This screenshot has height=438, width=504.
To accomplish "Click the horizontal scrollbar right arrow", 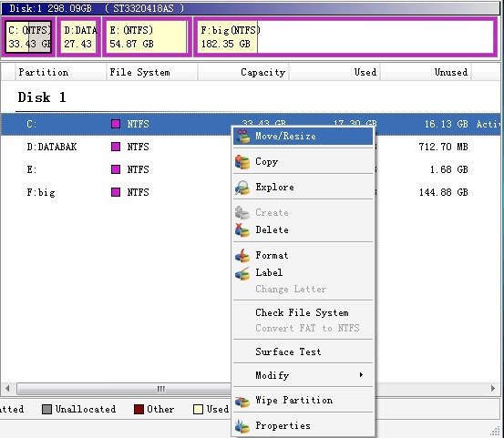I will [x=493, y=388].
